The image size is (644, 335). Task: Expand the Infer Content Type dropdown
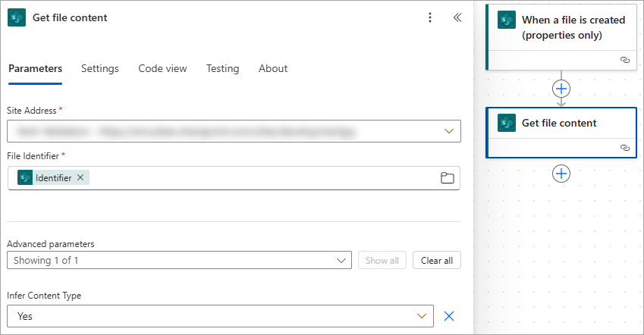[422, 316]
